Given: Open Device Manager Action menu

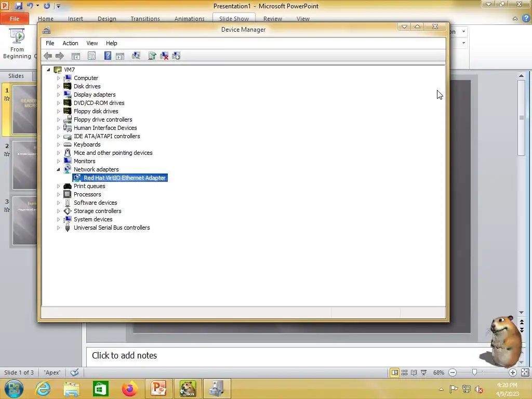Looking at the screenshot, I should [x=70, y=43].
